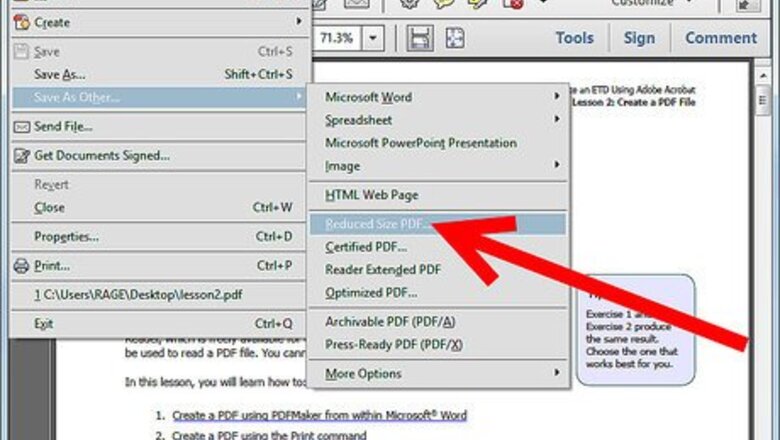This screenshot has width=780, height=440.
Task: Expand the Microsoft Word submenu arrow
Action: [x=556, y=97]
